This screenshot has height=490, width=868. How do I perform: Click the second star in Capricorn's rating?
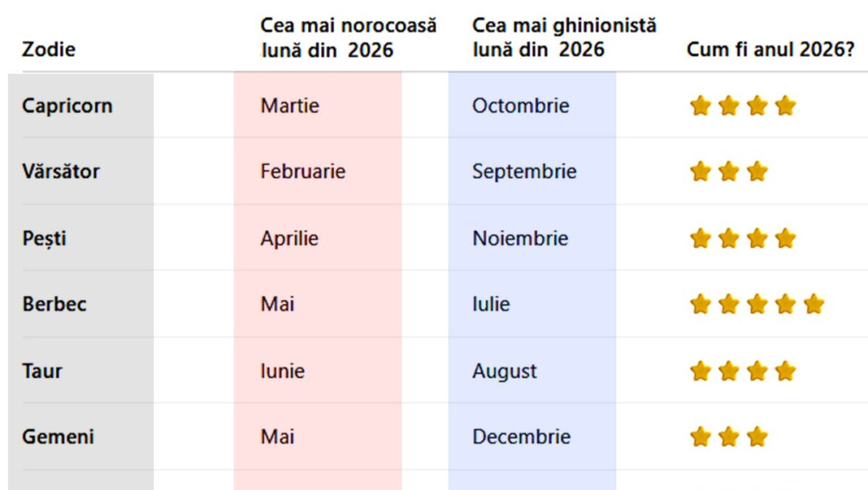[729, 106]
